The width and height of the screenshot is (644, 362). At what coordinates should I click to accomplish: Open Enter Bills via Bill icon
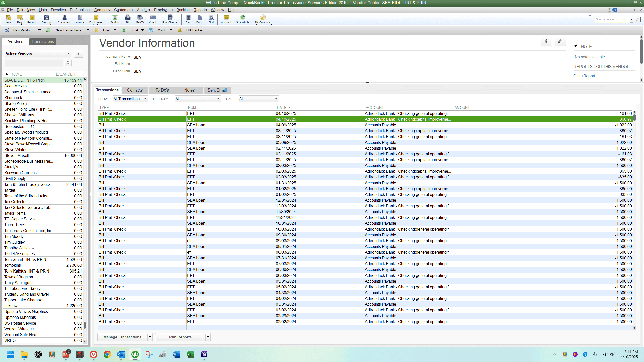click(x=128, y=19)
